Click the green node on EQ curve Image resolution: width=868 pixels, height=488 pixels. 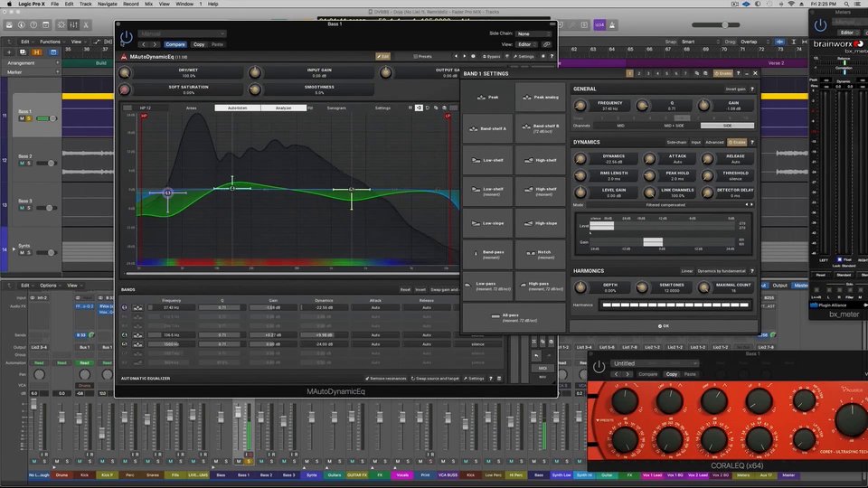click(232, 189)
